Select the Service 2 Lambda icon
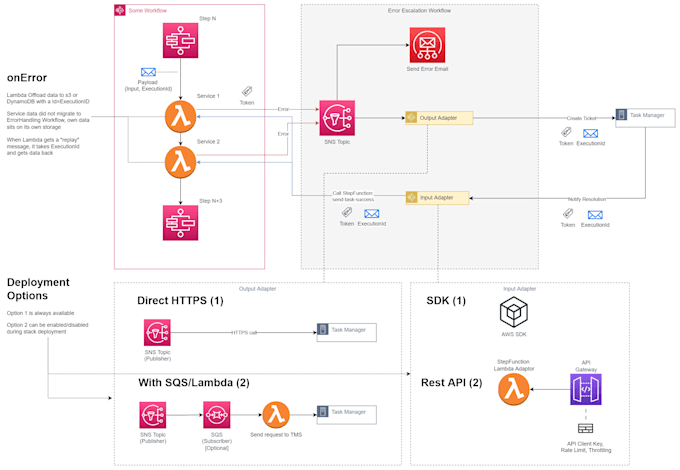 (180, 162)
